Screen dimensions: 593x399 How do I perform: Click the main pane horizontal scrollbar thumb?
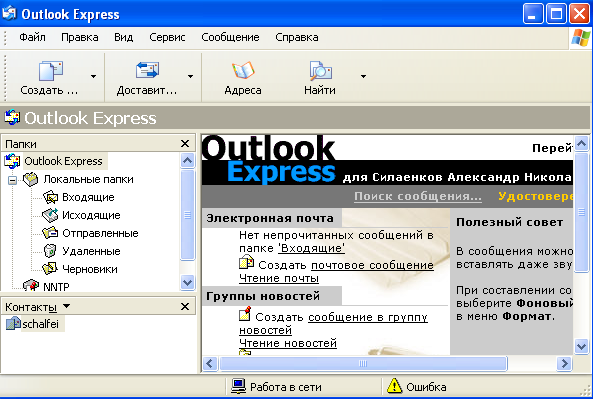363,363
